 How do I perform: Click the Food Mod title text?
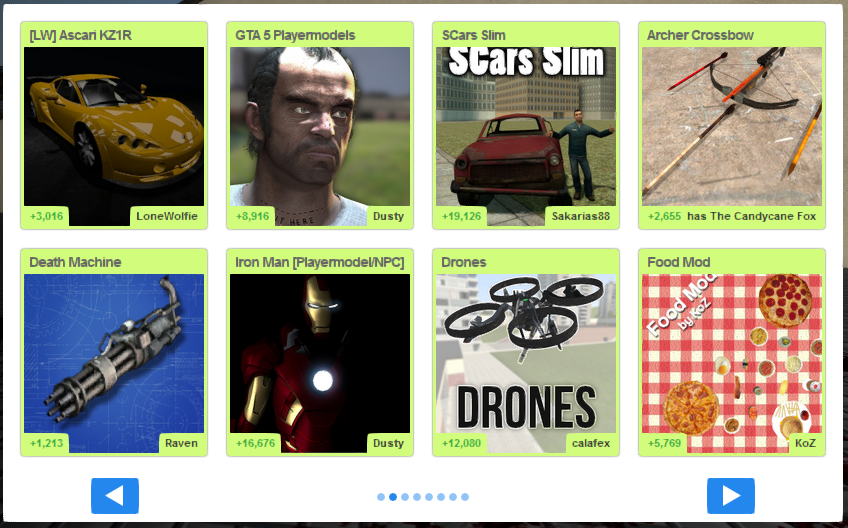click(x=678, y=262)
